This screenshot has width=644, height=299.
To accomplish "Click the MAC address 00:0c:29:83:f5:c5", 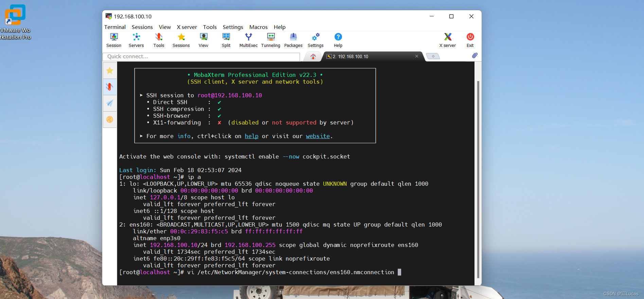I will (199, 231).
